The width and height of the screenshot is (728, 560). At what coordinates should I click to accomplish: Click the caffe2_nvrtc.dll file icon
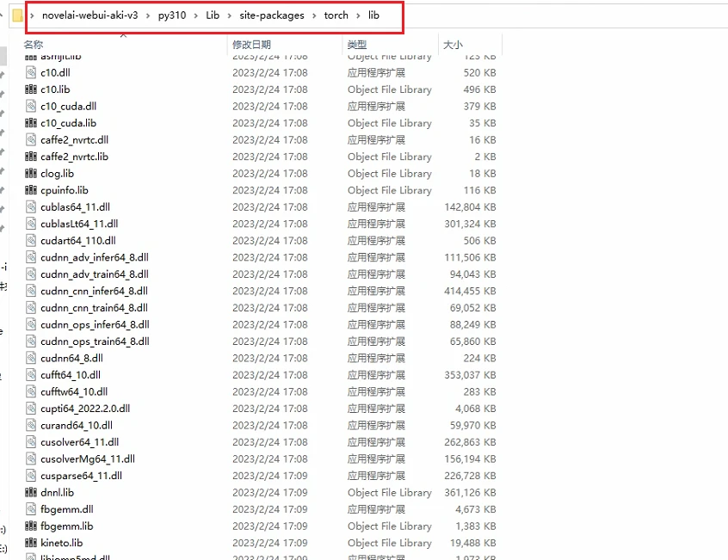[x=31, y=139]
